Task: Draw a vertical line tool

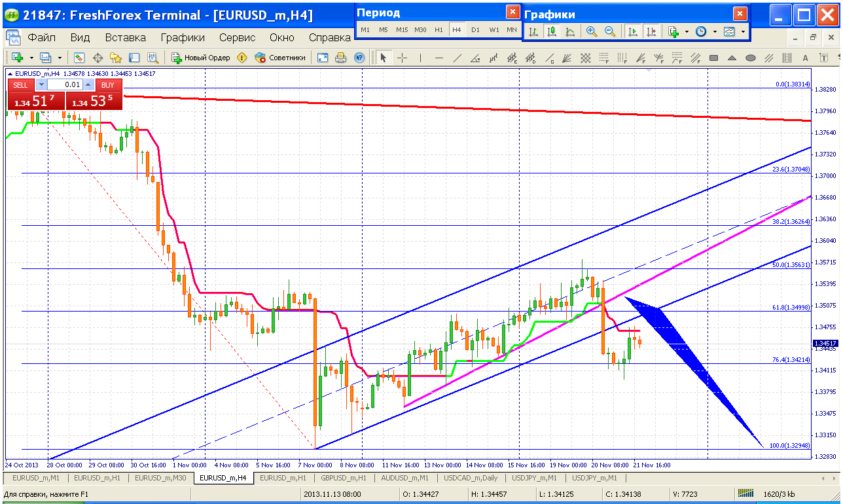Action: 420,58
